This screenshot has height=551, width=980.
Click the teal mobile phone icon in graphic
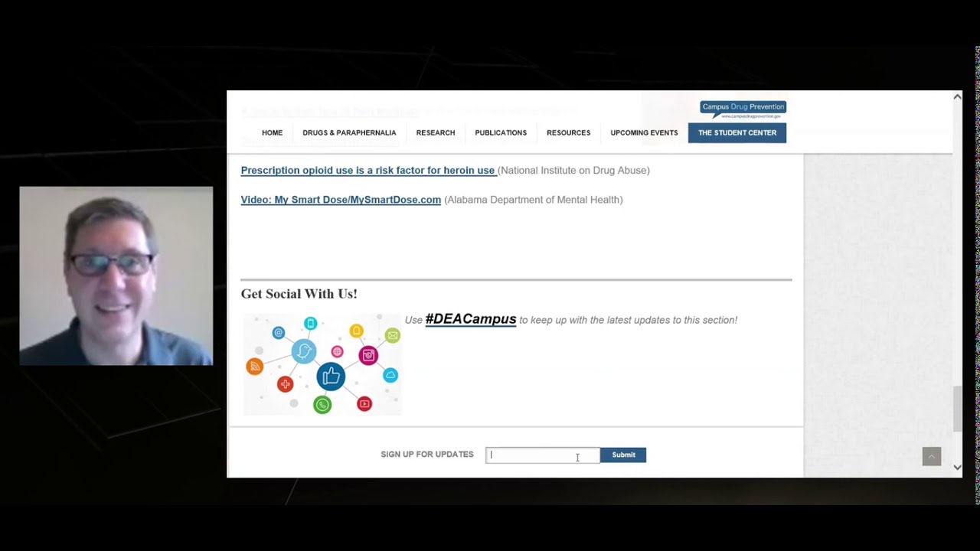click(x=310, y=324)
